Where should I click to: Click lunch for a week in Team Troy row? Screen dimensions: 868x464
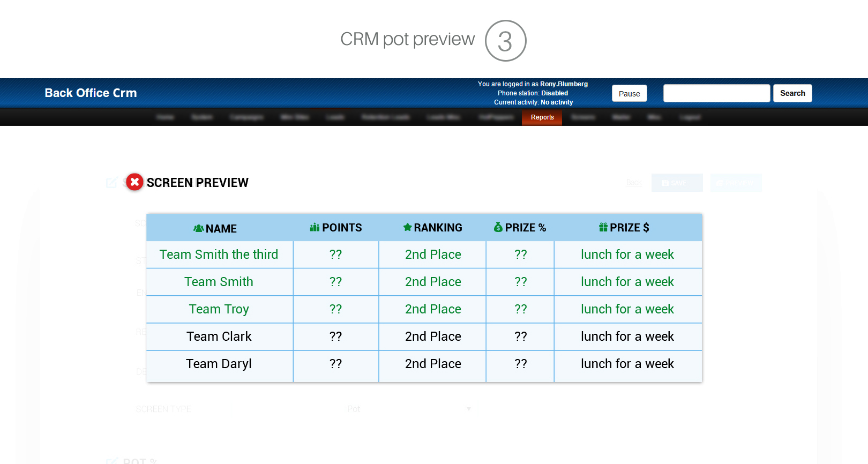pyautogui.click(x=627, y=309)
